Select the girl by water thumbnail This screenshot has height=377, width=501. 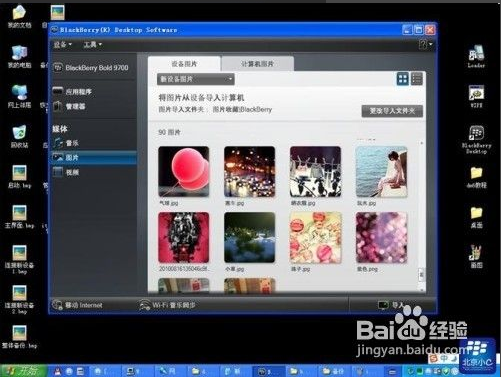click(381, 171)
